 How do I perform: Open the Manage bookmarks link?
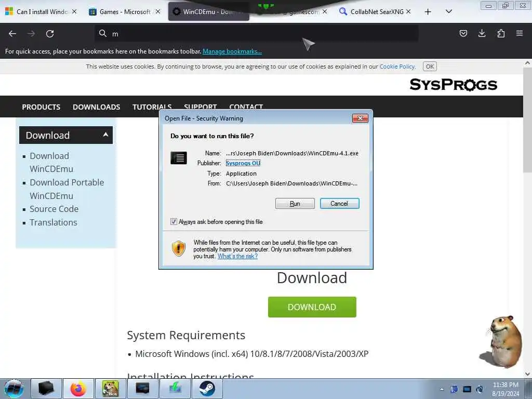[x=232, y=51]
